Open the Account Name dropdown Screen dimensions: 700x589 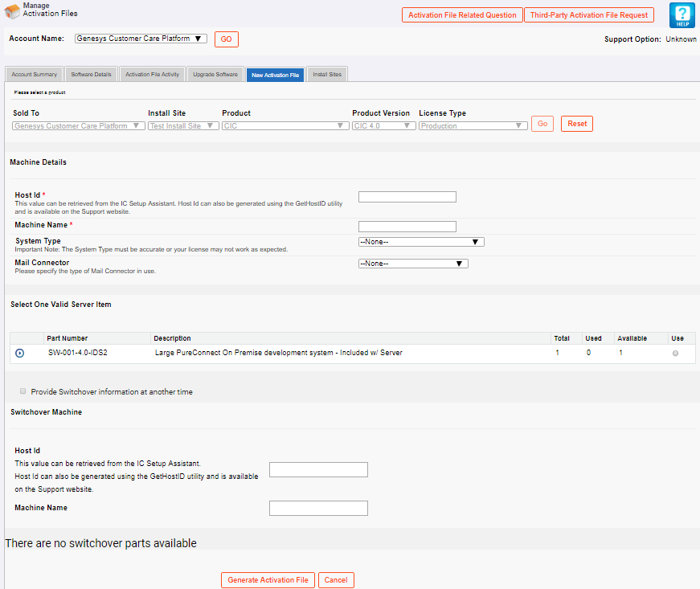pos(141,39)
